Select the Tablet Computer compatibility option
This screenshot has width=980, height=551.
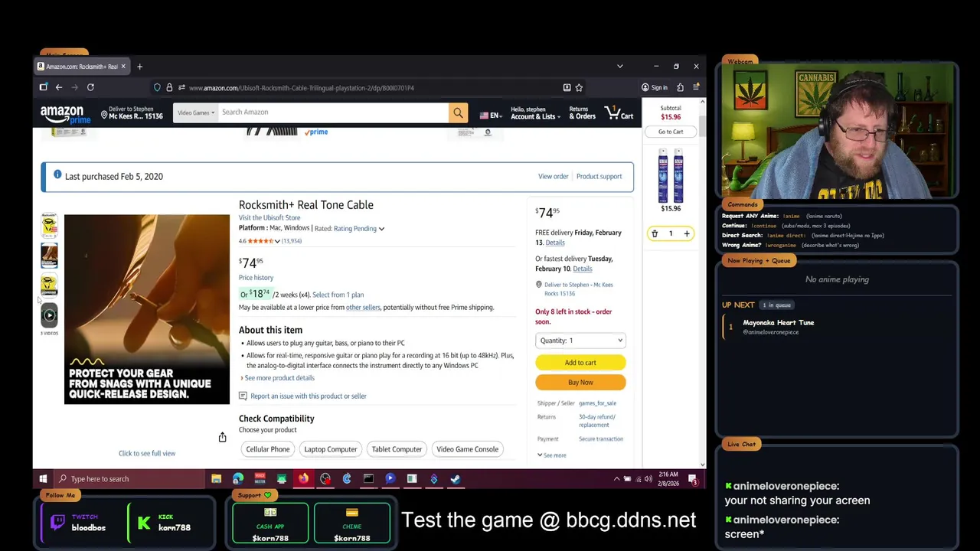point(397,449)
